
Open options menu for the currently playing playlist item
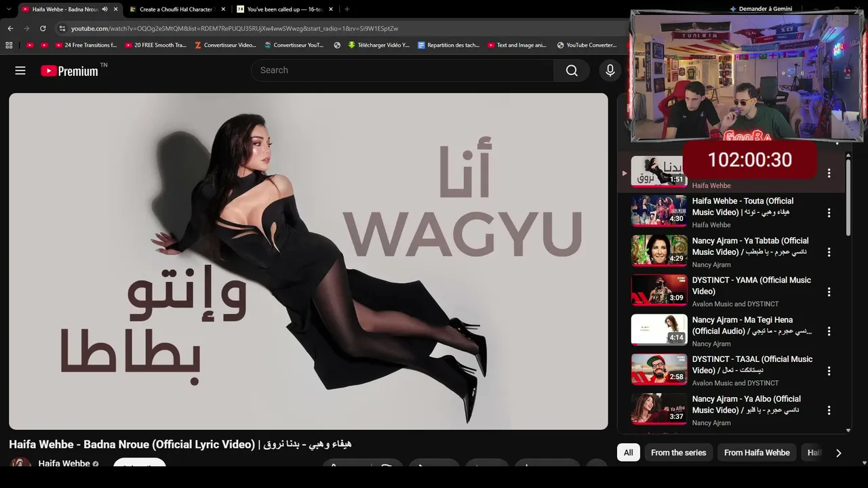point(829,174)
